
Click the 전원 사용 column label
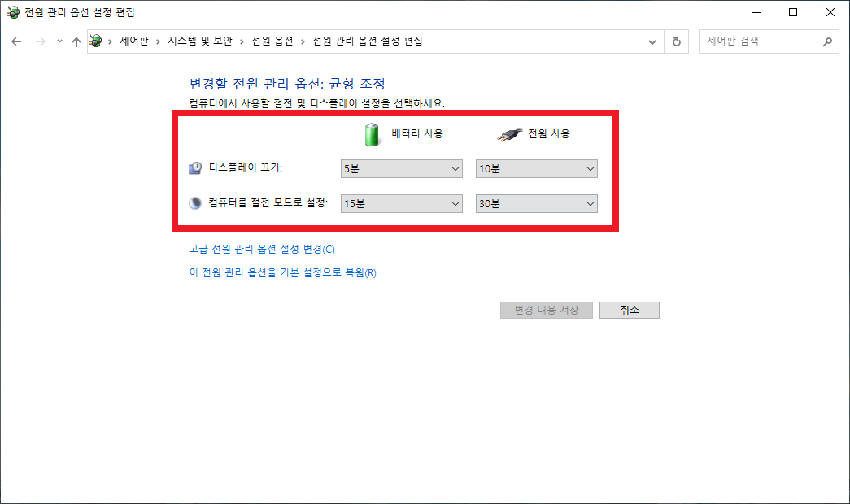[x=549, y=133]
